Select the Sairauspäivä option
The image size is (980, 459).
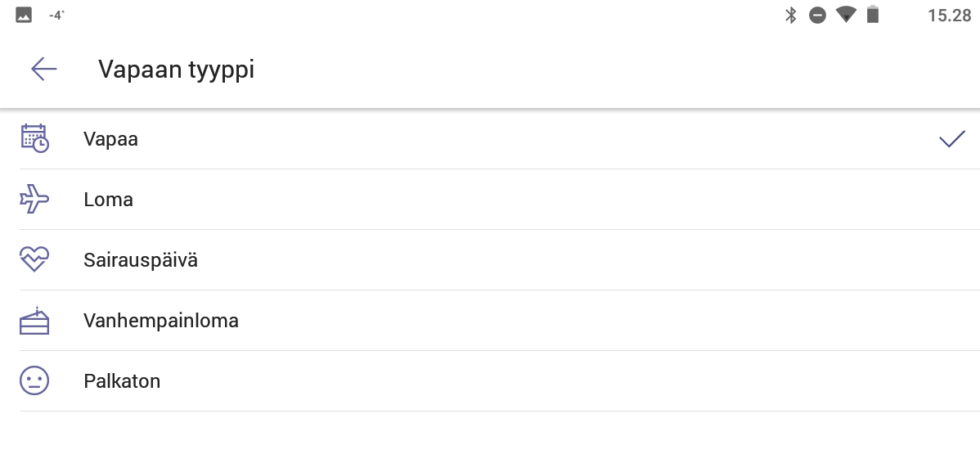141,260
